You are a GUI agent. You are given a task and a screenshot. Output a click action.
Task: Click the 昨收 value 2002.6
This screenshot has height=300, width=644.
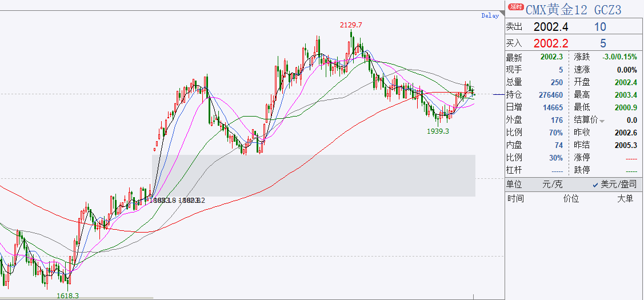click(x=626, y=133)
